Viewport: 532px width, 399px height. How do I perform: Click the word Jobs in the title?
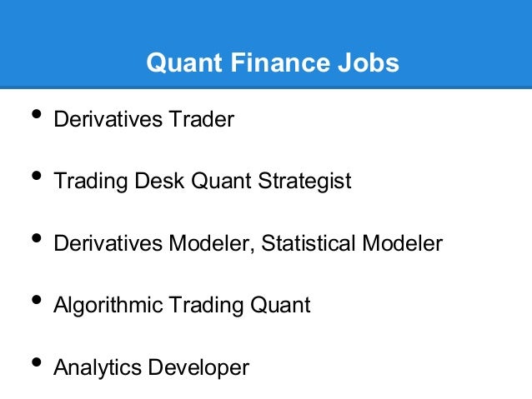click(x=369, y=62)
